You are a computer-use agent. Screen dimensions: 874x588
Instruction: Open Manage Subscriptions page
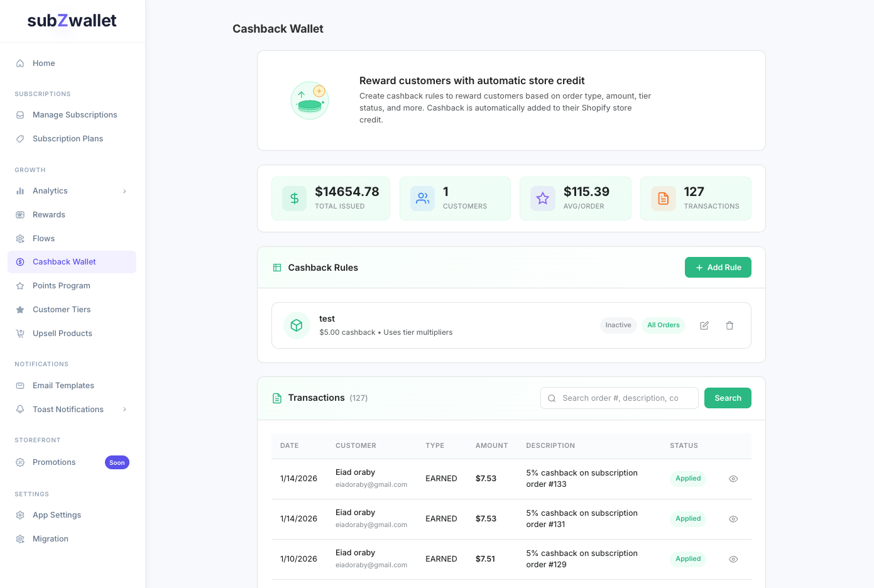[x=72, y=115]
